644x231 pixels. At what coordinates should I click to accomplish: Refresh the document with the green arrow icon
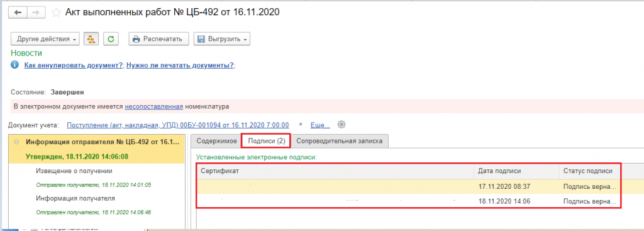click(x=111, y=39)
